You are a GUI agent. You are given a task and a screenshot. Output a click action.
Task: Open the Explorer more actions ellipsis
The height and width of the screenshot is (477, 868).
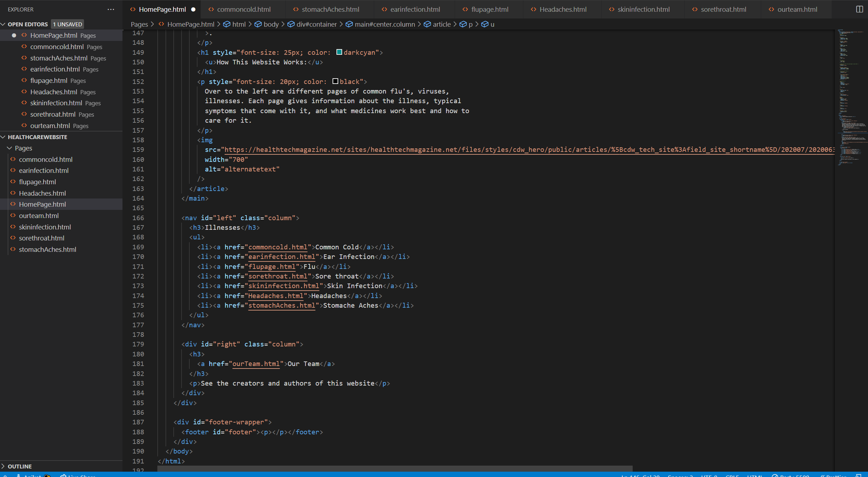click(111, 9)
